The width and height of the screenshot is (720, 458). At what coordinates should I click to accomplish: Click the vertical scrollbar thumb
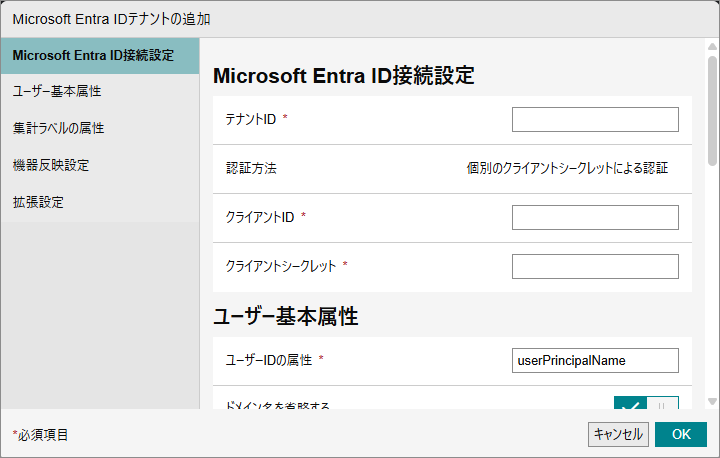click(712, 110)
